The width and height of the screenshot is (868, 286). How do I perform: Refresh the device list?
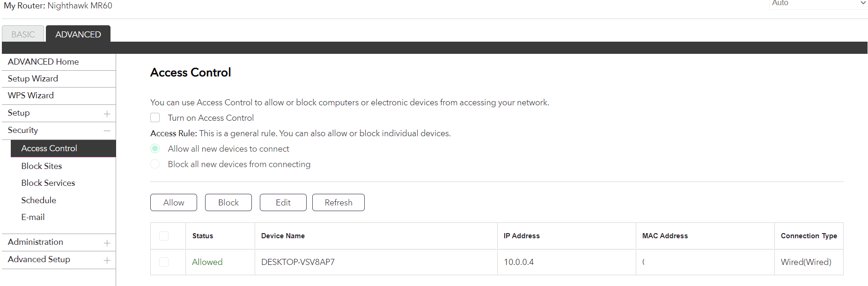click(x=338, y=203)
